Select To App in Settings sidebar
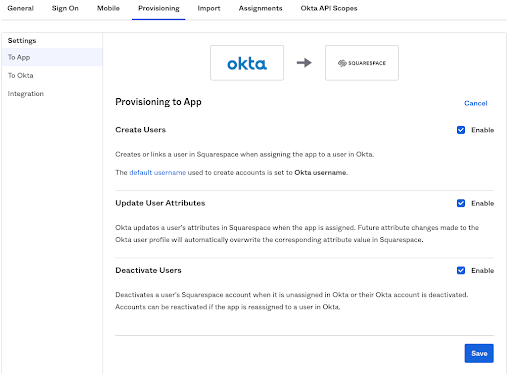Screen dimensions: 512x374 [52, 57]
